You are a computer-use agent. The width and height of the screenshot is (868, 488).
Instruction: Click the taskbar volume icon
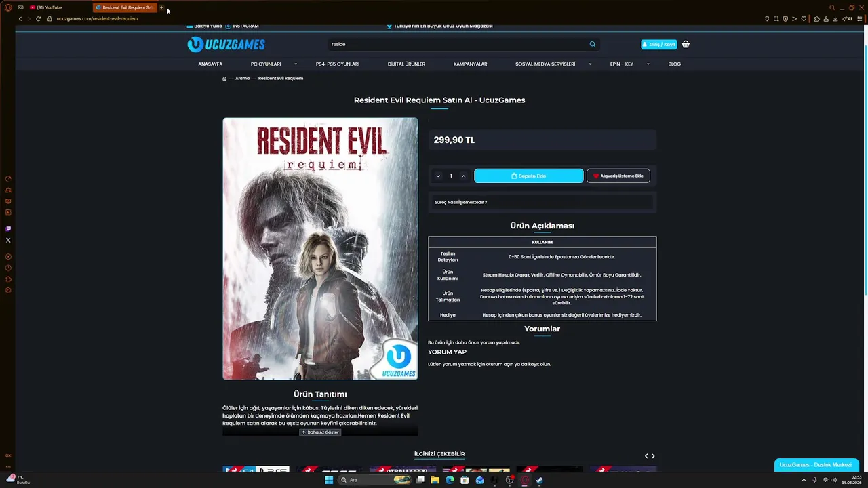[833, 480]
